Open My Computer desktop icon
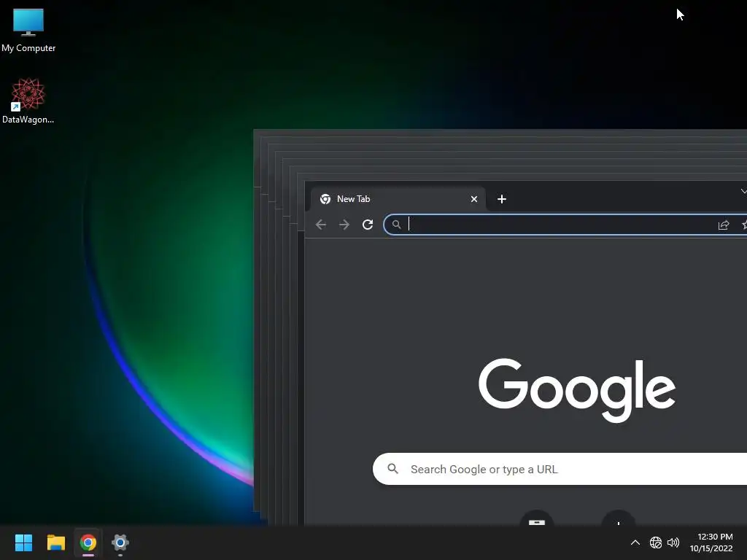The height and width of the screenshot is (560, 747). point(28,29)
